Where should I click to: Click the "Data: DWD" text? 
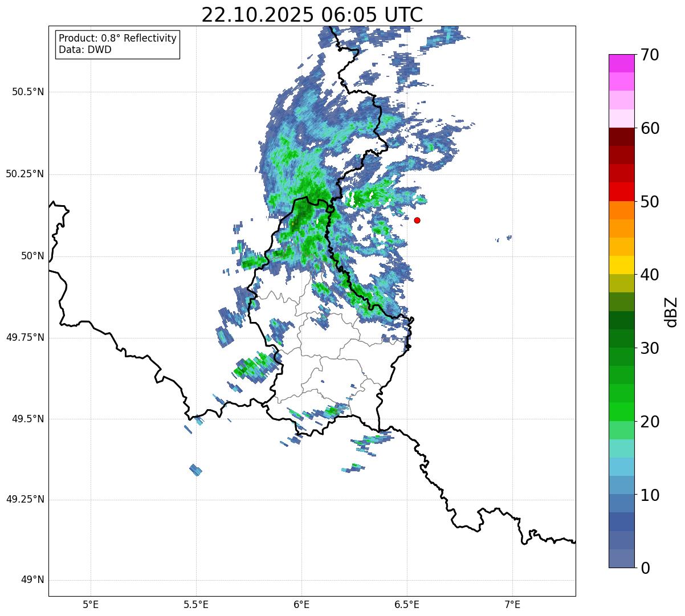tap(85, 50)
